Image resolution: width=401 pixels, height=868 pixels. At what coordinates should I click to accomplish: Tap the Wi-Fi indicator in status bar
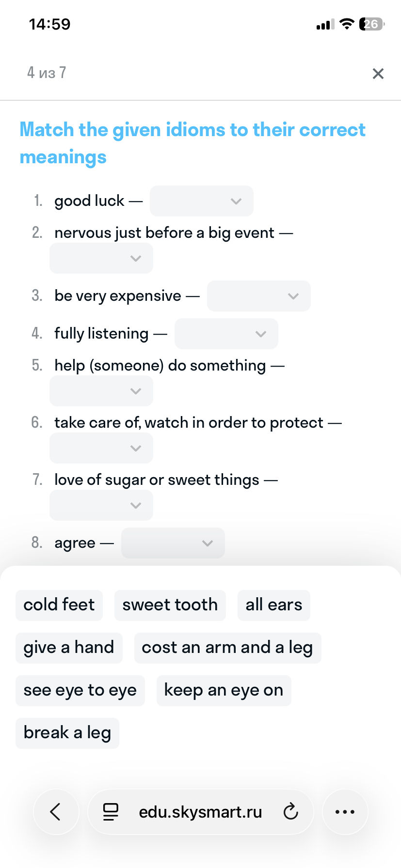tap(347, 23)
